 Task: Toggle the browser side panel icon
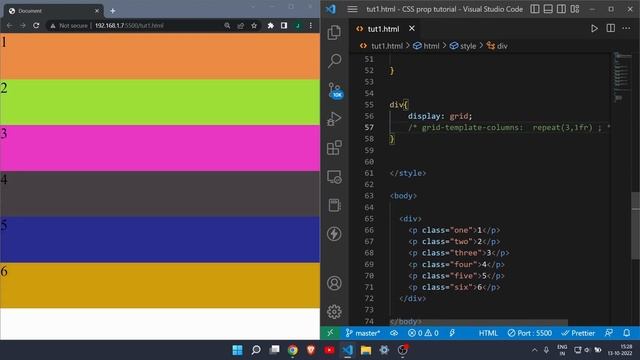284,25
